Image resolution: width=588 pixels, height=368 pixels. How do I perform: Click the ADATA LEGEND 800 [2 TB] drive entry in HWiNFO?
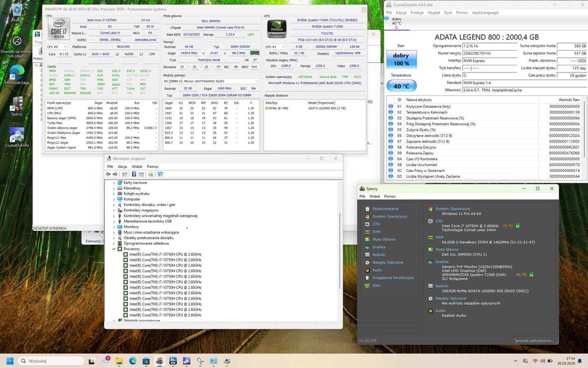tap(327, 108)
